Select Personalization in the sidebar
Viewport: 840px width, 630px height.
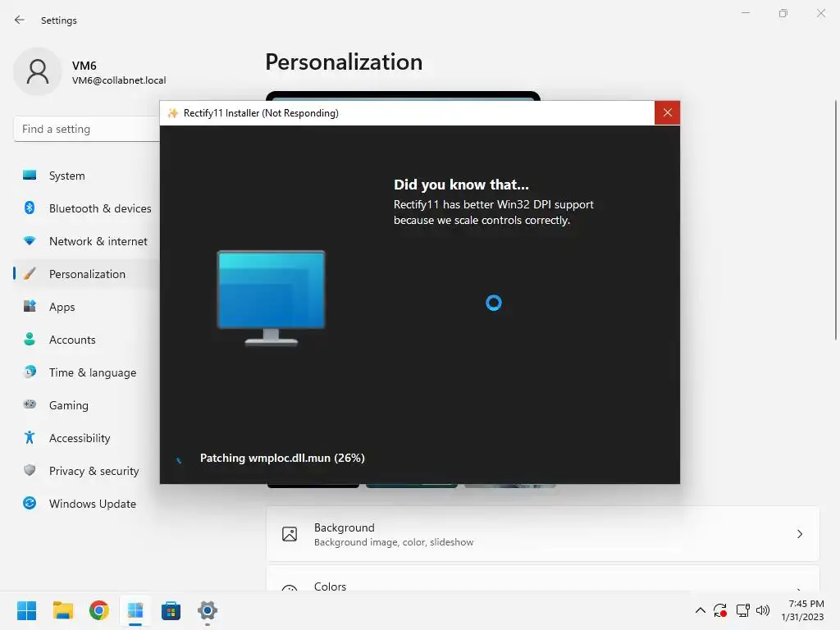(85, 274)
